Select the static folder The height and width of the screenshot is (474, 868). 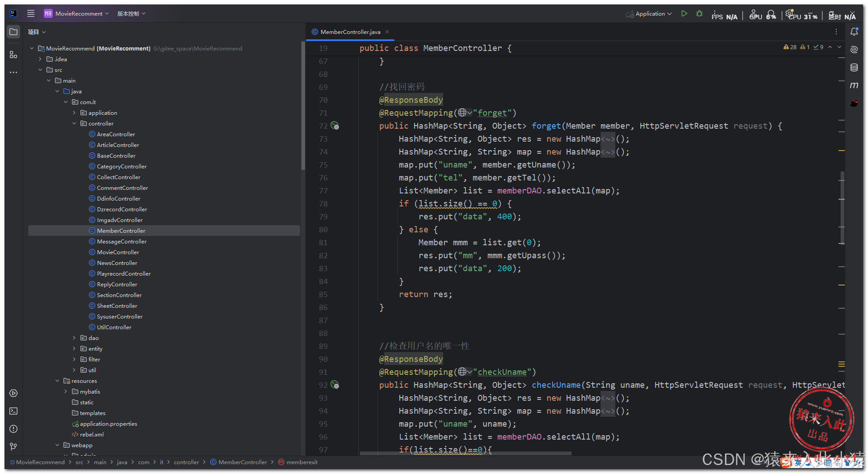point(87,402)
